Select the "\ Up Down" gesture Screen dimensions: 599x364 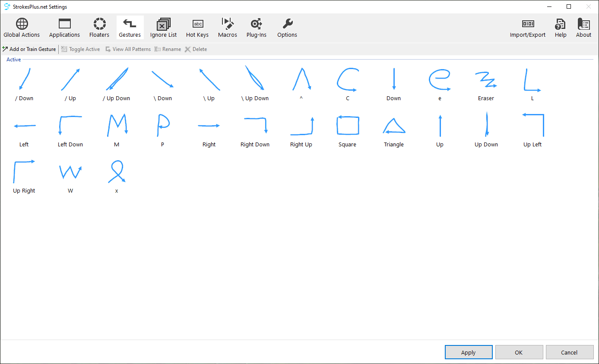[x=255, y=84]
